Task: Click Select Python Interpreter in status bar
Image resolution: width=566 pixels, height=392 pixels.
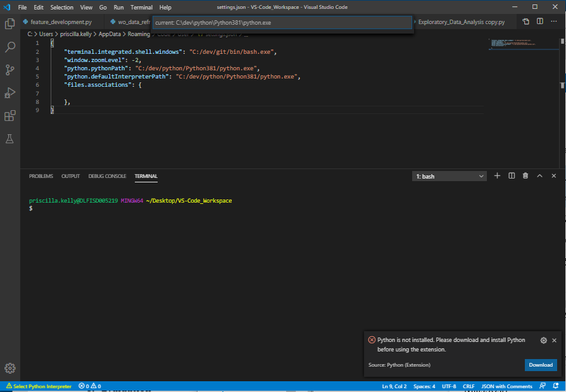Action: [x=38, y=386]
